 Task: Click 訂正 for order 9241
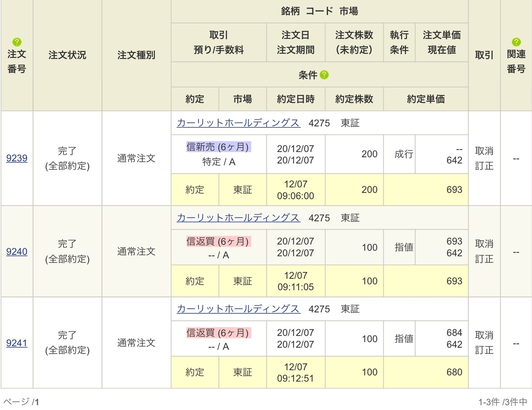(484, 351)
